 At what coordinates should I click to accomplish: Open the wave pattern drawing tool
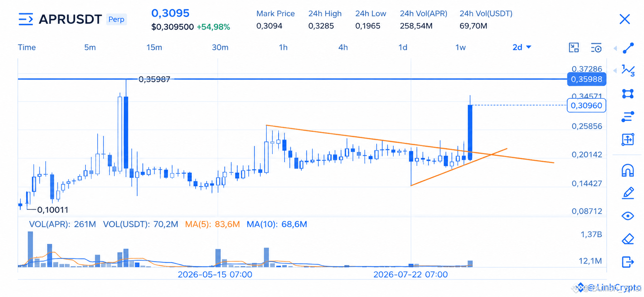628,70
